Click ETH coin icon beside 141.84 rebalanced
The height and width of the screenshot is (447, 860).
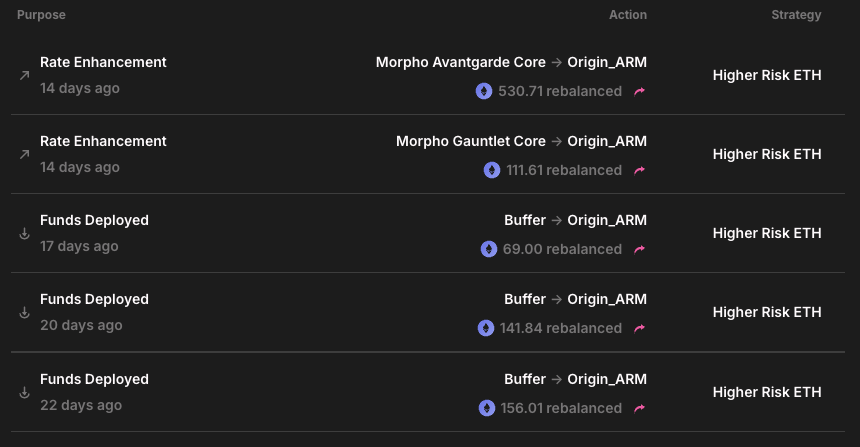(x=485, y=328)
